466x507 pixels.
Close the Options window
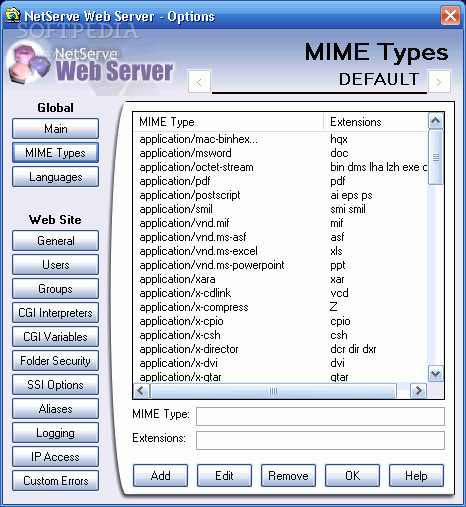click(450, 15)
